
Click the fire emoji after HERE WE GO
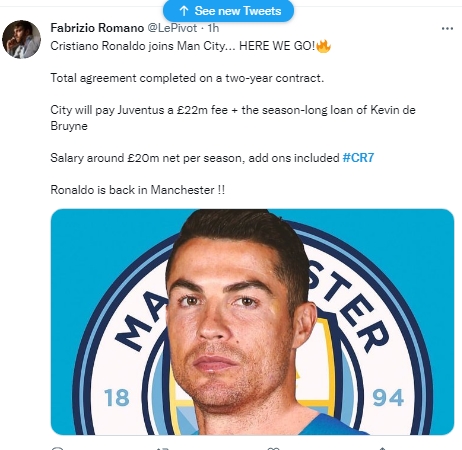coord(323,46)
